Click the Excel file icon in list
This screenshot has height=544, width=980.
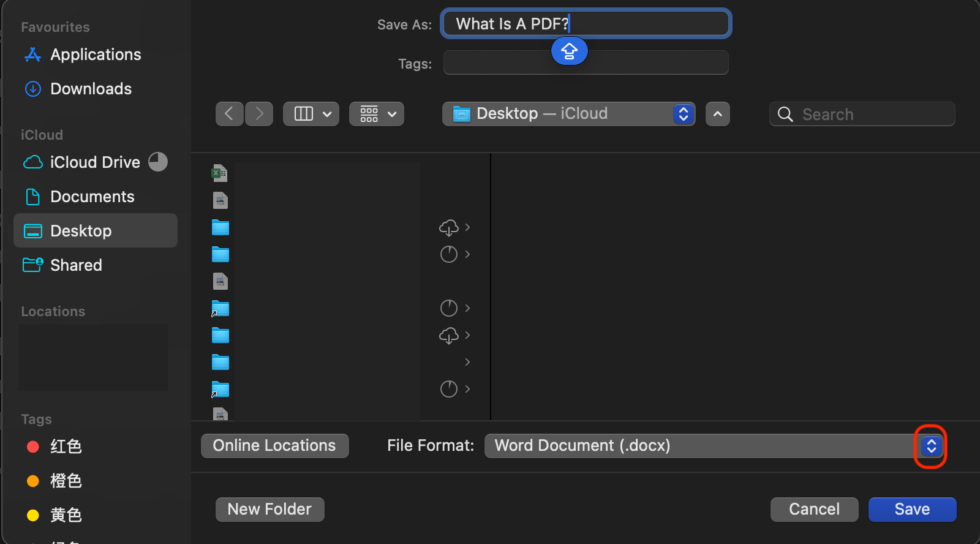click(x=219, y=173)
